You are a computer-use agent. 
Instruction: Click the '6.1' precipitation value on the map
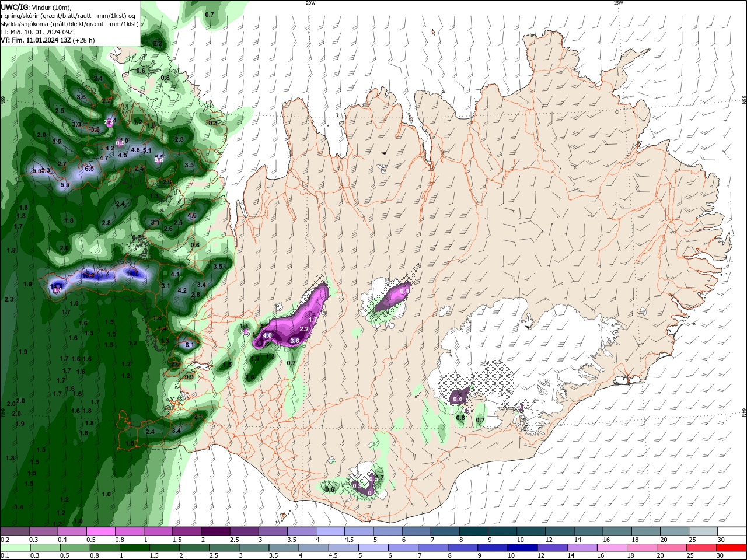189,345
